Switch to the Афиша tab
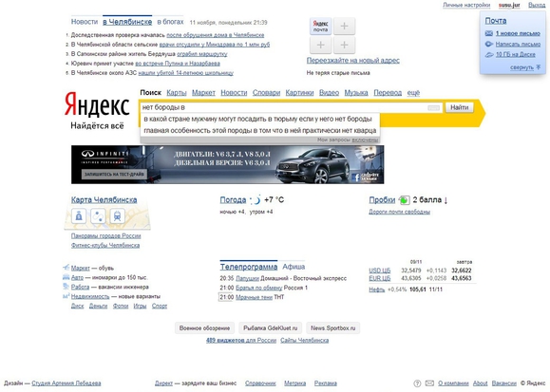550x392 pixels. 294,267
